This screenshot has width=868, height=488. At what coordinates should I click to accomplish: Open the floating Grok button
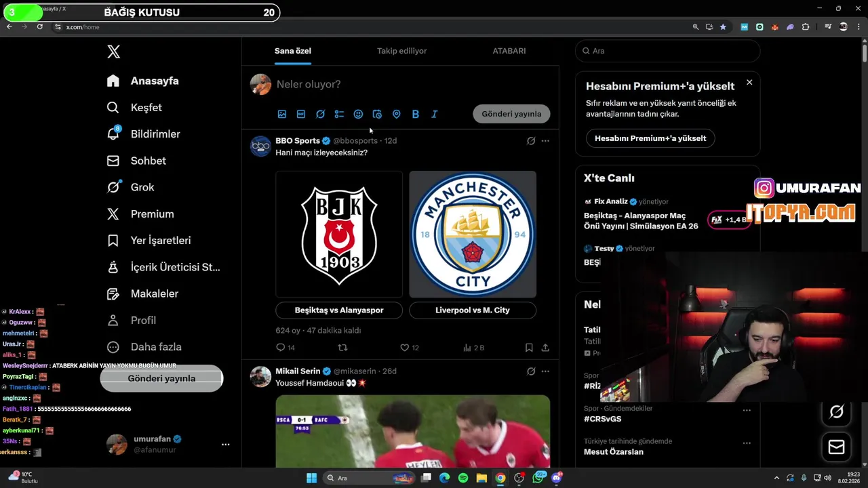836,411
